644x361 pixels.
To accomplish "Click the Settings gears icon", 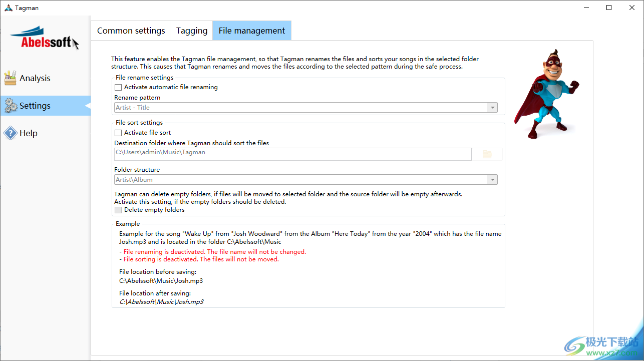I will (11, 106).
